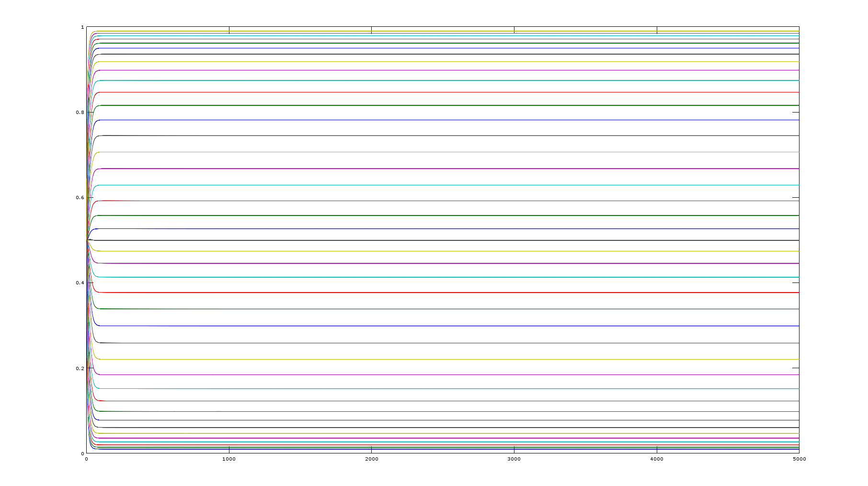The image size is (868, 486).
Task: Click the y-axis tick label 0.4
Action: pyautogui.click(x=79, y=283)
